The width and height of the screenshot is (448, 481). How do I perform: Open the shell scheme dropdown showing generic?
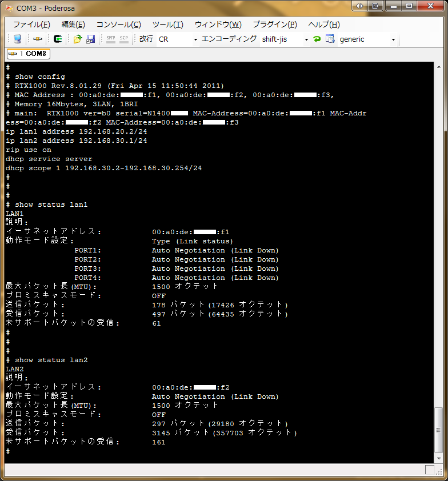tap(367, 39)
